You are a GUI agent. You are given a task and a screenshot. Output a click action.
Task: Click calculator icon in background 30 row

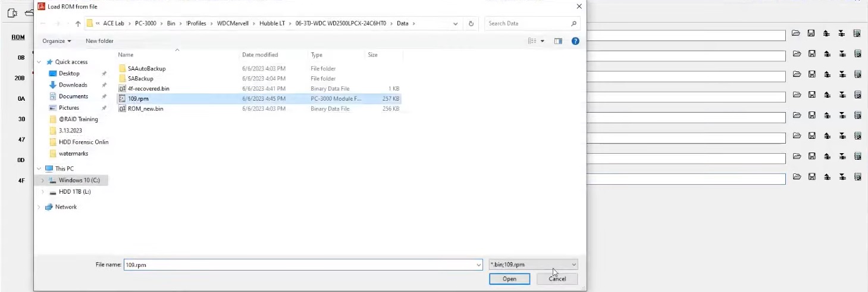point(858,115)
